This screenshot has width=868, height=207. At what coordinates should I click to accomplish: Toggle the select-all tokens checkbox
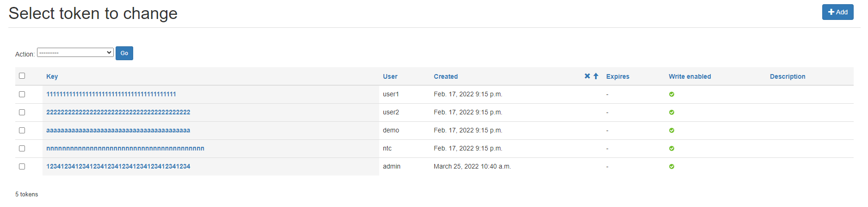(x=22, y=76)
